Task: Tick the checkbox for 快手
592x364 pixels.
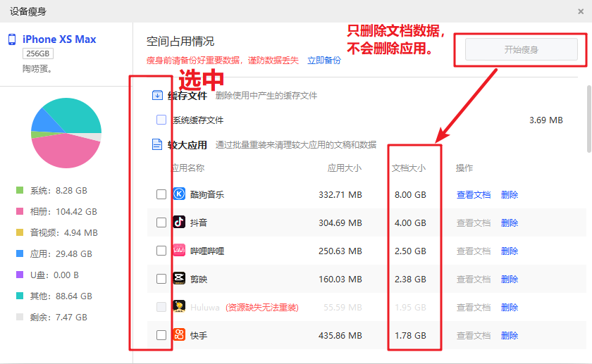Action: coord(161,335)
